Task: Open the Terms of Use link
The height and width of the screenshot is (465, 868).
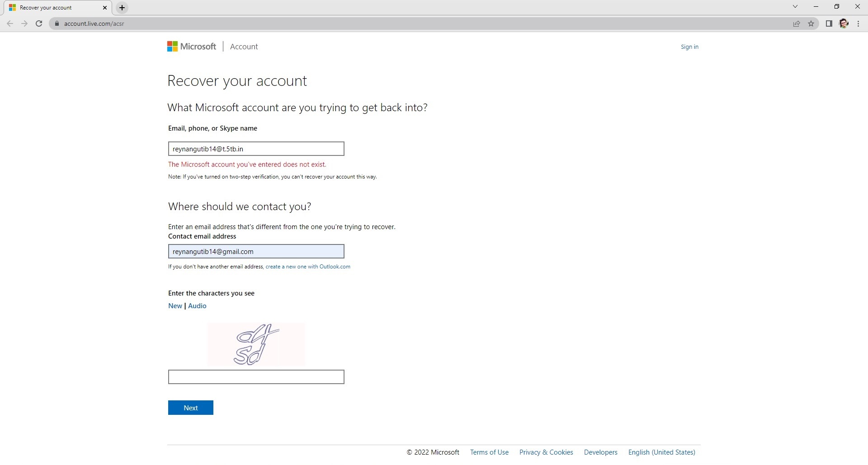Action: point(489,452)
